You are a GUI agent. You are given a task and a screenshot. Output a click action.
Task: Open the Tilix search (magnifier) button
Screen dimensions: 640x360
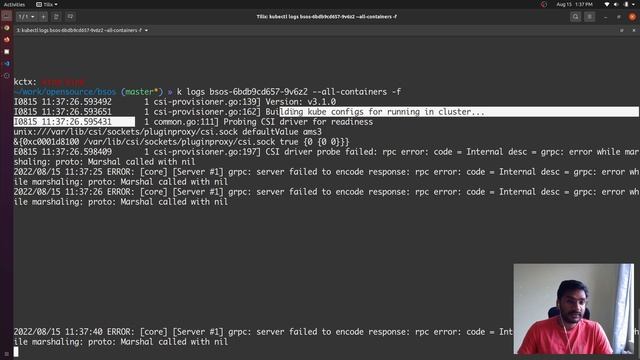point(576,17)
